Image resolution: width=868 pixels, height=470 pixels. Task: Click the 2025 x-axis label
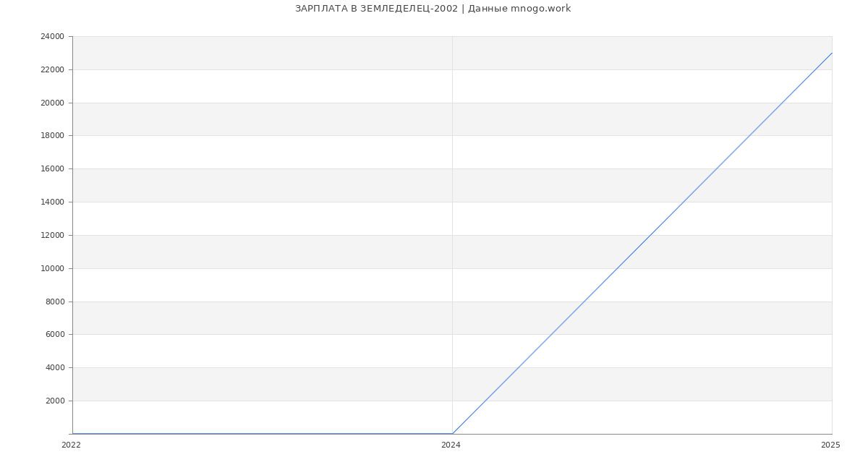point(830,445)
